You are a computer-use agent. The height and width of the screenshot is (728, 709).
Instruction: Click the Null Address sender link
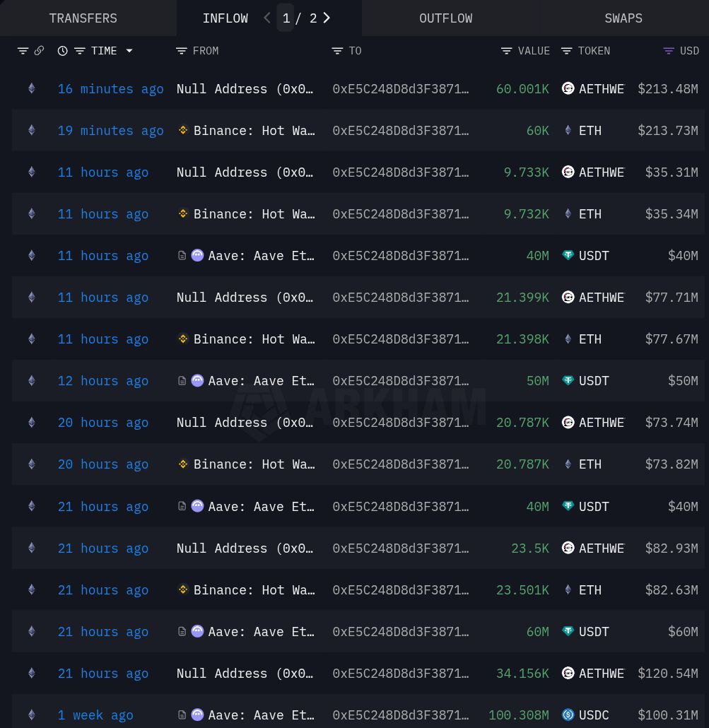pos(245,89)
